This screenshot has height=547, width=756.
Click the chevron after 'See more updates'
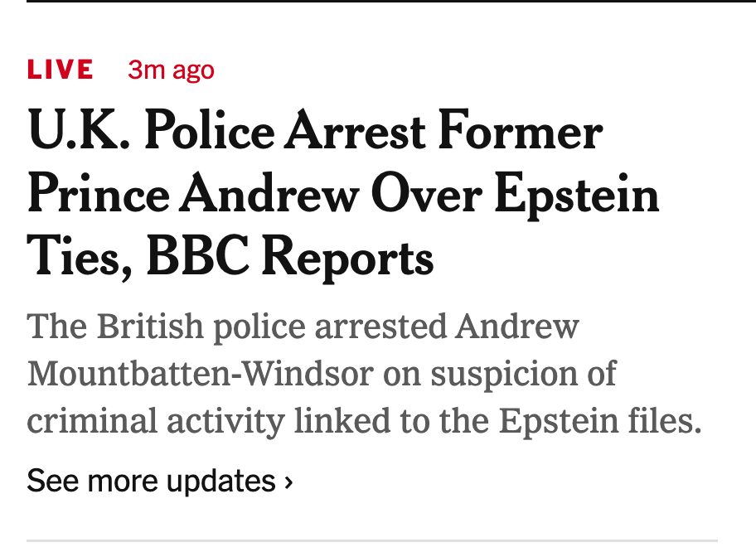288,482
